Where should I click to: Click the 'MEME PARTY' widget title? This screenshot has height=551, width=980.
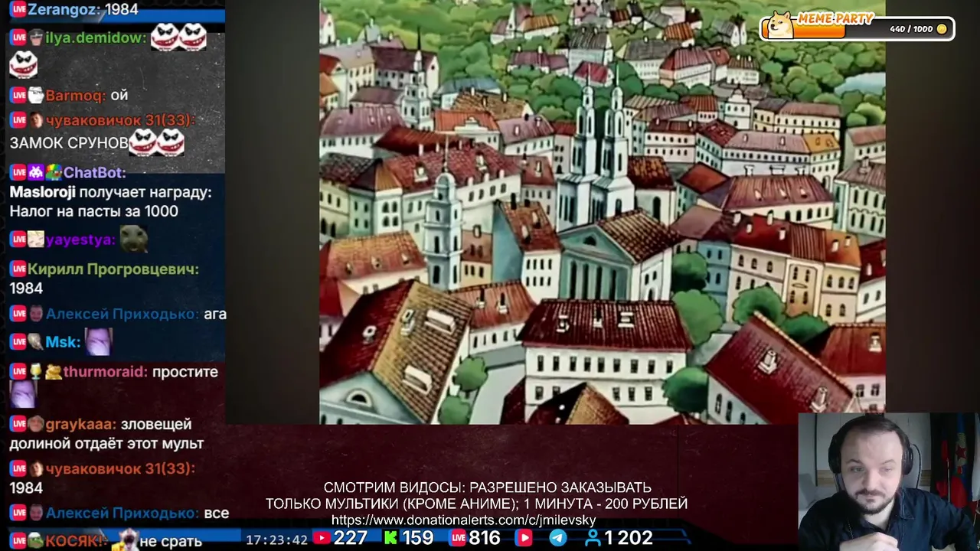pos(836,18)
